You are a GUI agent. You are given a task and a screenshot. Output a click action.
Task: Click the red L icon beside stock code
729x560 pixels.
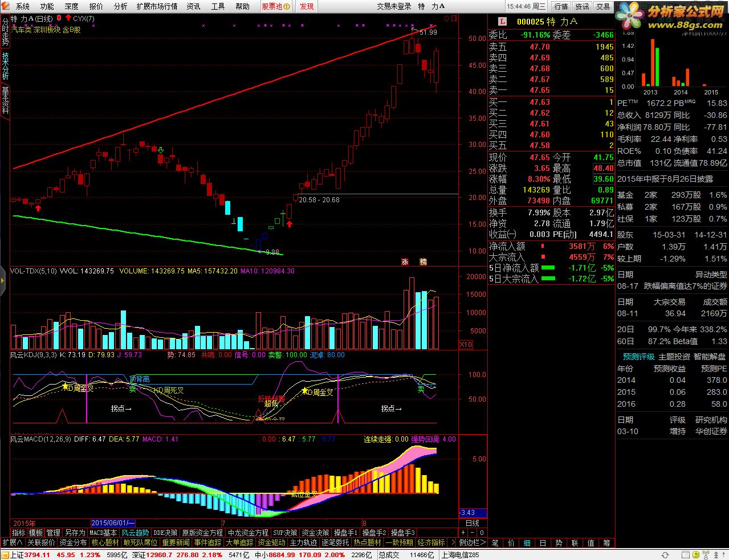point(502,21)
